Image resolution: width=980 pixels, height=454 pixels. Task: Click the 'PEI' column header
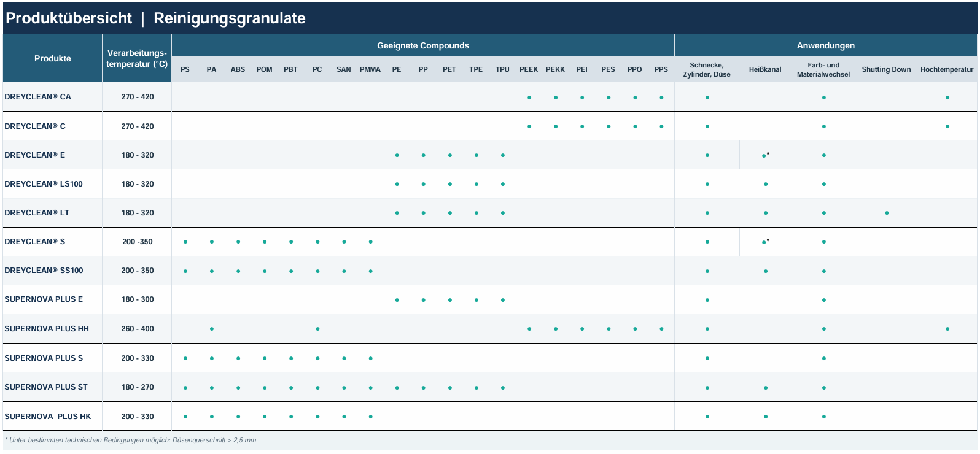point(581,69)
